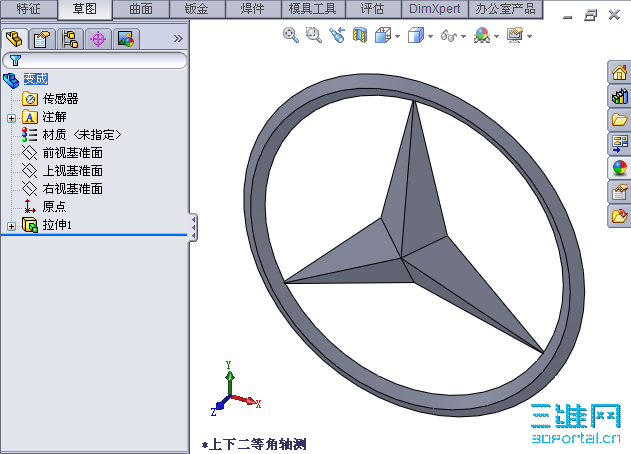Switch to the 评估 evaluate tab
This screenshot has width=631, height=454.
[x=373, y=9]
